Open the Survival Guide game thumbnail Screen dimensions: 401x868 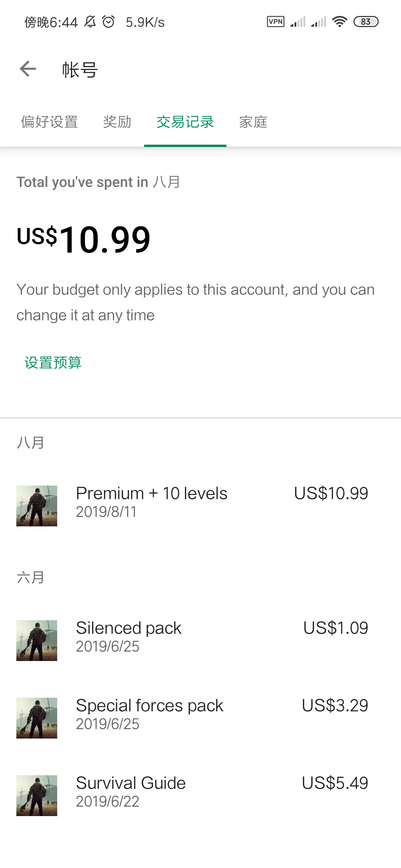tap(37, 796)
